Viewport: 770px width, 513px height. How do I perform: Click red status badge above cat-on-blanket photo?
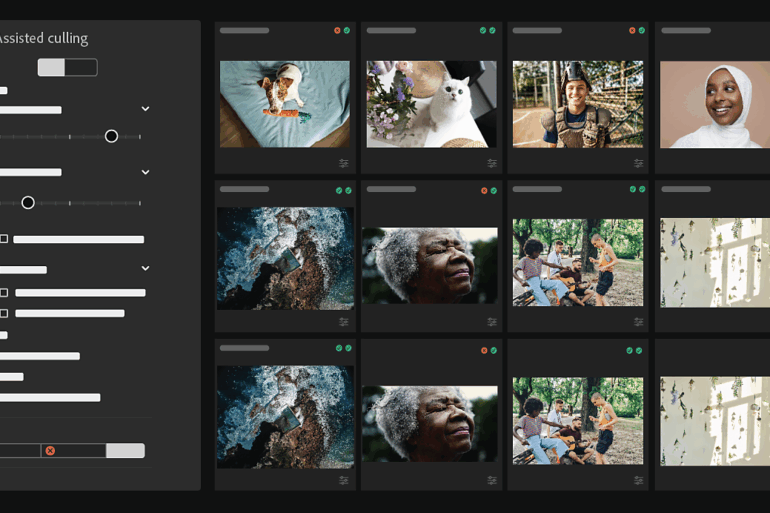[338, 31]
